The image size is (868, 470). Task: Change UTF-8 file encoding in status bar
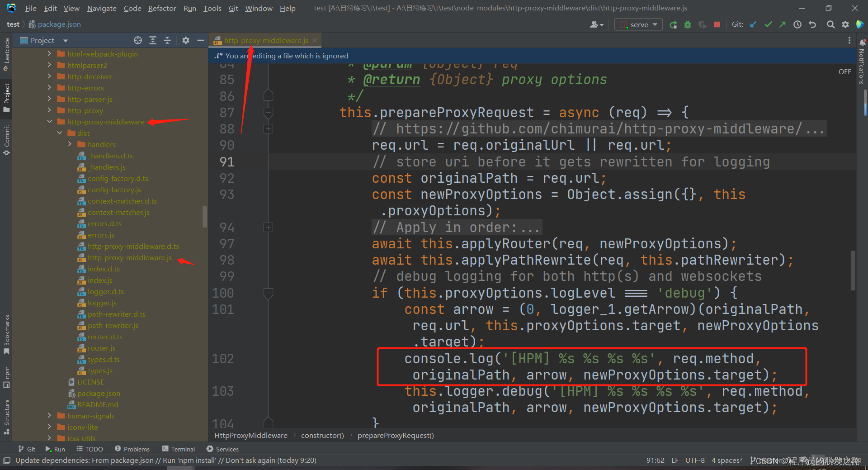point(695,461)
